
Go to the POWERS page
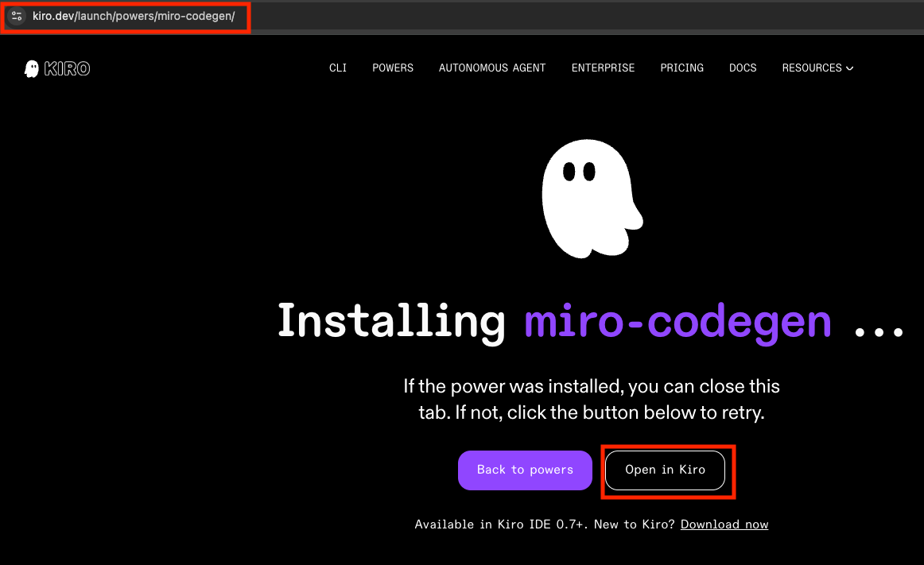(x=393, y=68)
